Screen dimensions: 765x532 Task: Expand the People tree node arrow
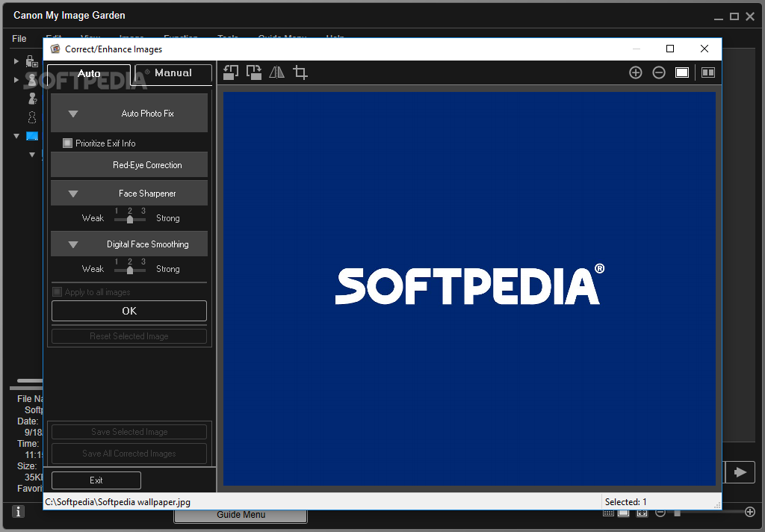(x=16, y=79)
